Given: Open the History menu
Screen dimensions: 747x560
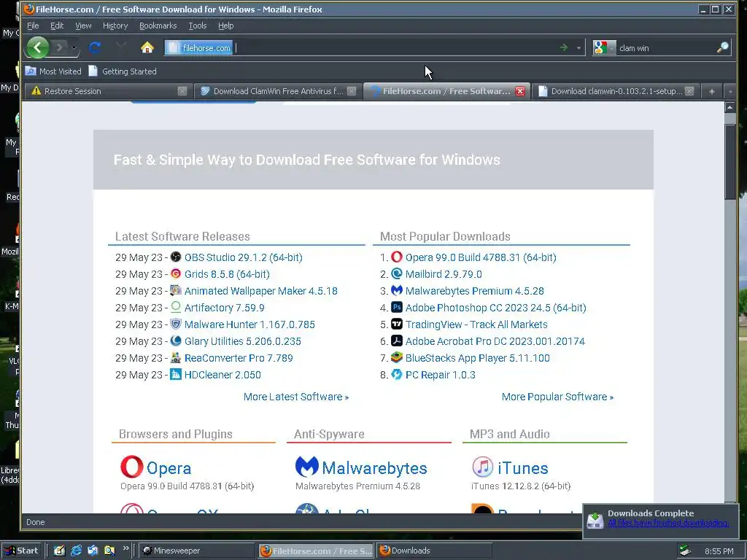Looking at the screenshot, I should [115, 26].
